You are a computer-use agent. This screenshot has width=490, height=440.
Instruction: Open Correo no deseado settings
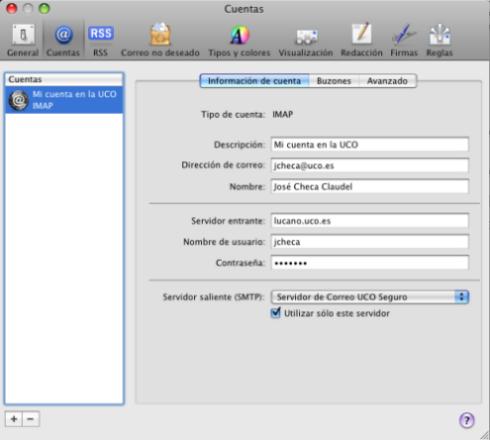coord(160,40)
